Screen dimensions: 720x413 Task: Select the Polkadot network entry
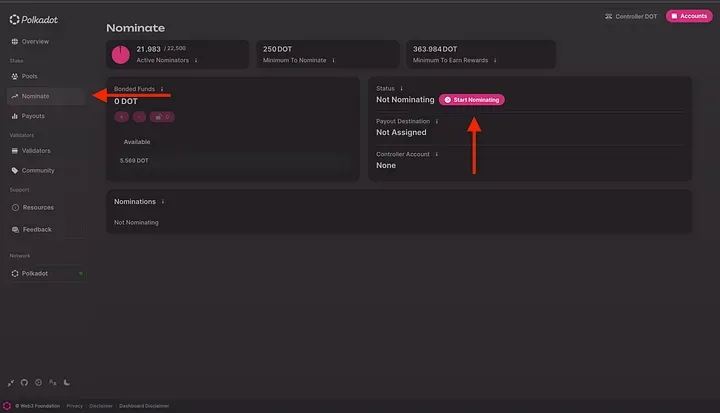coord(46,273)
